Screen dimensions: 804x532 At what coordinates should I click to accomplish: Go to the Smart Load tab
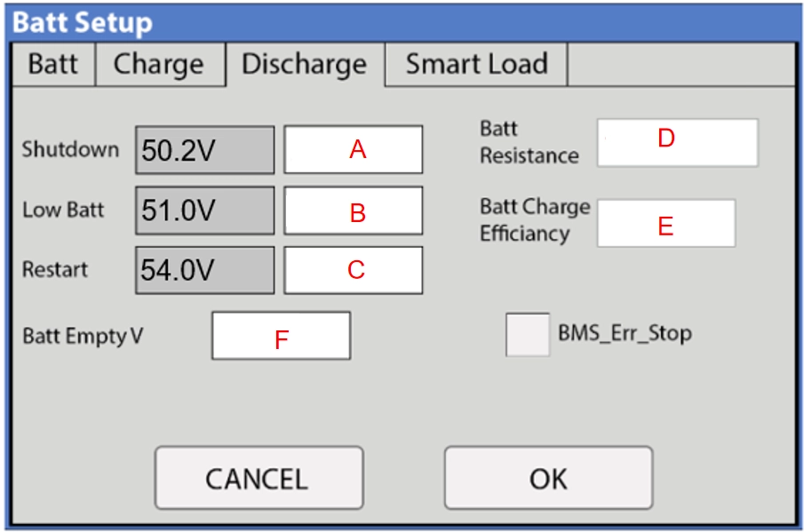[x=476, y=65]
